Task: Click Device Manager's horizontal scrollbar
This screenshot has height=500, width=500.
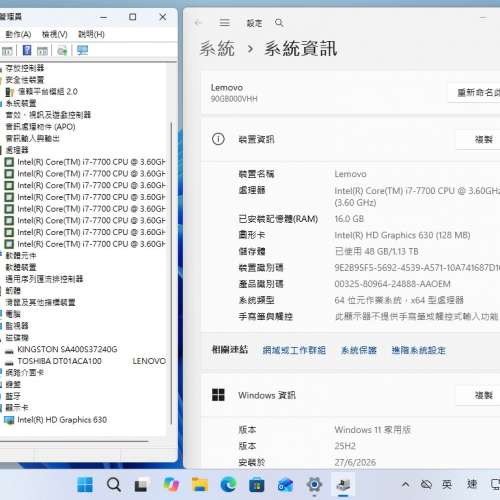Action: [x=74, y=441]
